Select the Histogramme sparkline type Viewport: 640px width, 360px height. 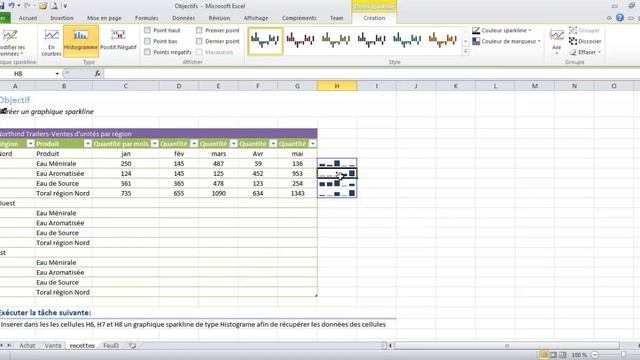tap(81, 41)
